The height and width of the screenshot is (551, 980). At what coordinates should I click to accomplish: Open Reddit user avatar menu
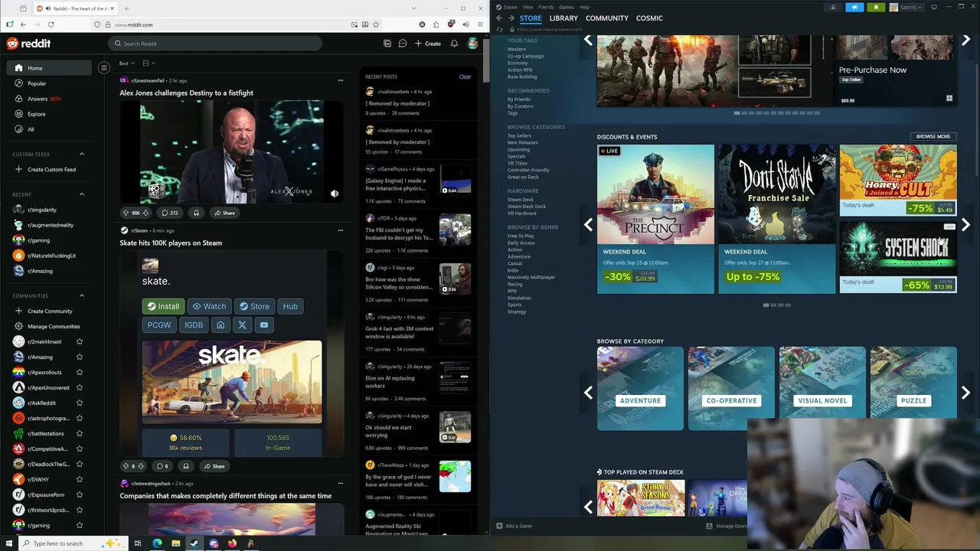(473, 44)
